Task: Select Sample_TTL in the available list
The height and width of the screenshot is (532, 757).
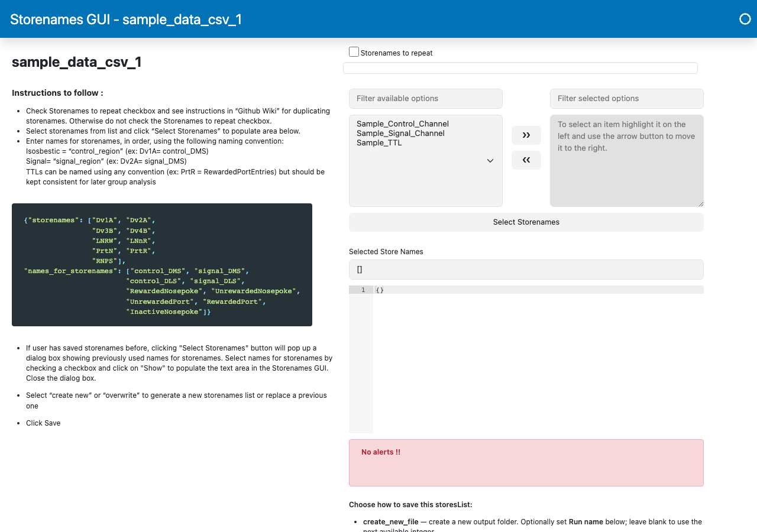Action: pyautogui.click(x=379, y=142)
